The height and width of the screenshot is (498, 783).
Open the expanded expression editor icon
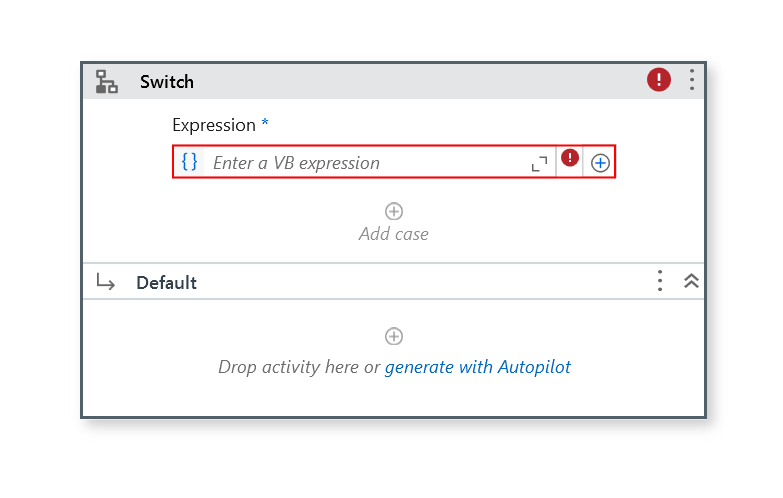tap(539, 163)
